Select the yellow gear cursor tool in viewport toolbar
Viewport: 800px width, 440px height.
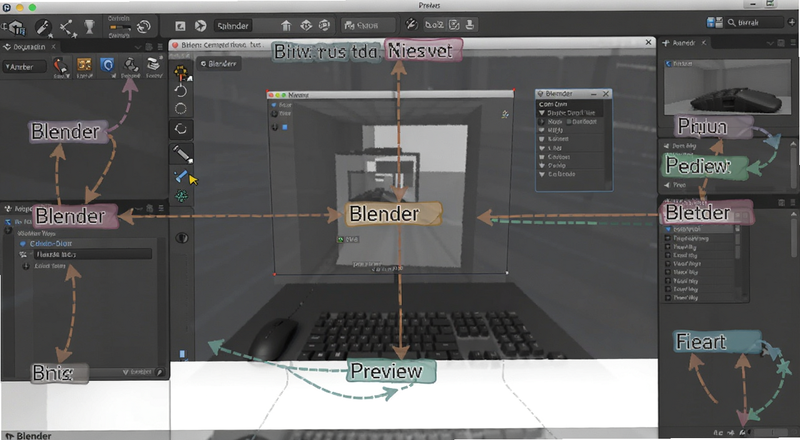pos(182,72)
